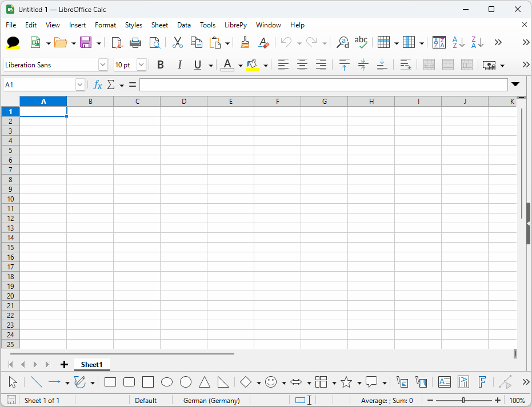The width and height of the screenshot is (532, 407).
Task: Apply the font color A button
Action: click(227, 65)
